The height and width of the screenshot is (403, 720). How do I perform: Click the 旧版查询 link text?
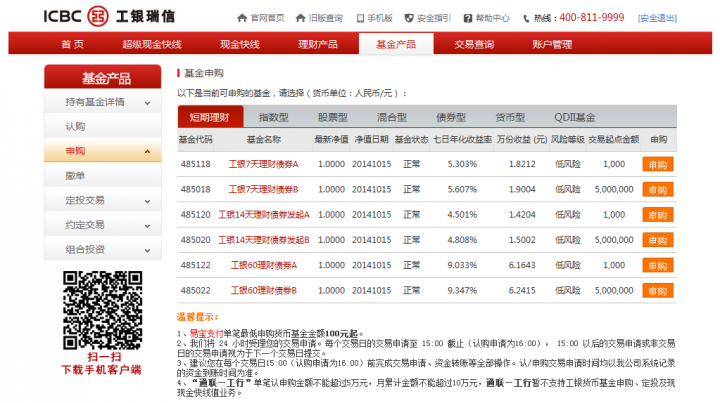click(326, 18)
